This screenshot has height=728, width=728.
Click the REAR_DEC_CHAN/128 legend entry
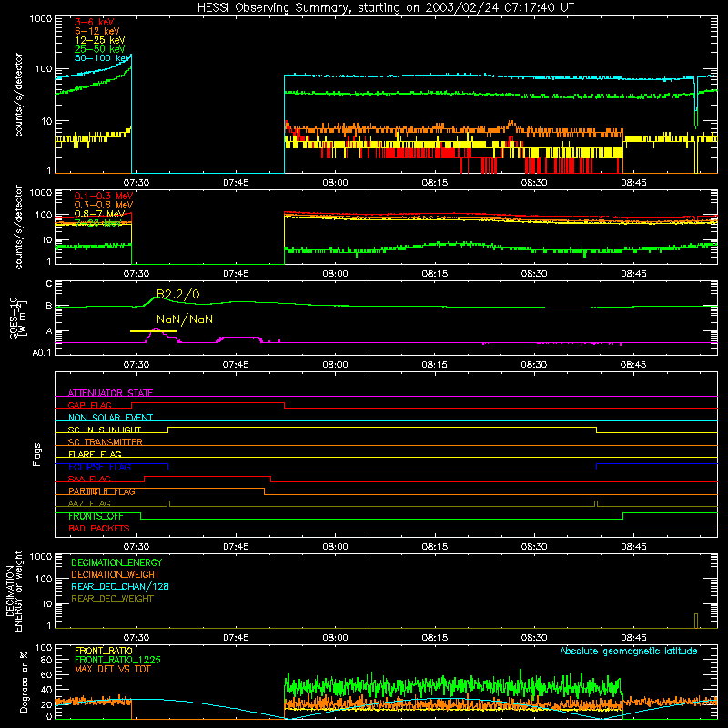coord(120,586)
